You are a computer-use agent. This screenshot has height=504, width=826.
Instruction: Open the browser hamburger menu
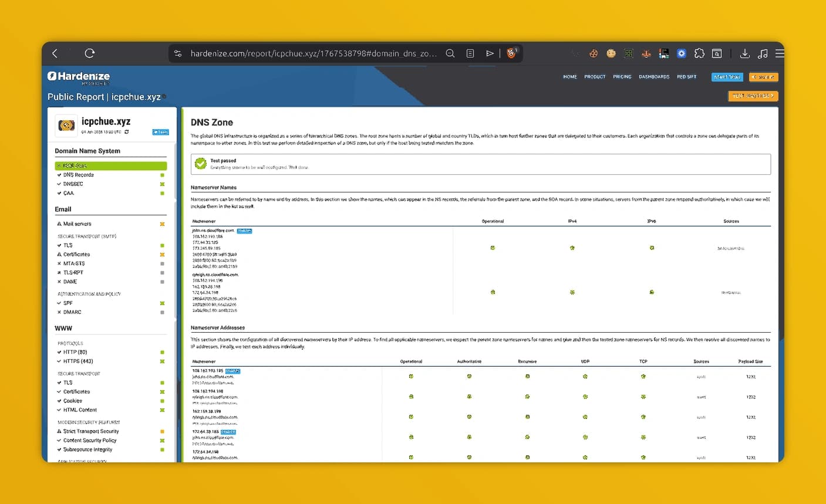pos(780,53)
